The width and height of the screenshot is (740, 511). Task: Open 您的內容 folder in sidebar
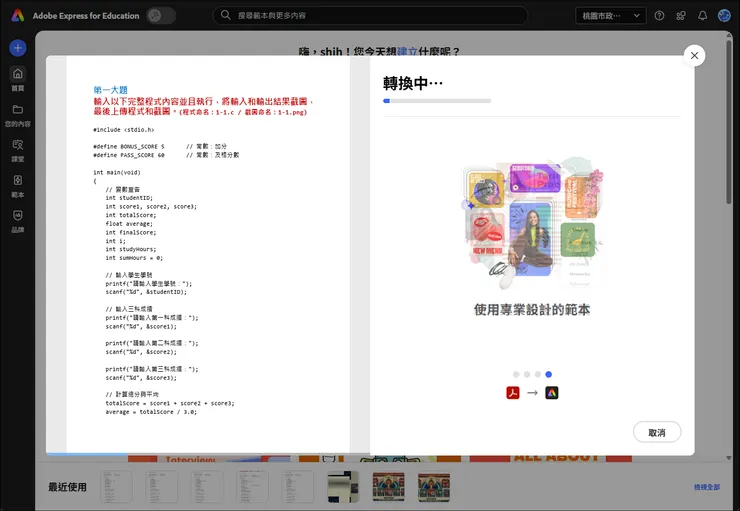click(x=18, y=115)
